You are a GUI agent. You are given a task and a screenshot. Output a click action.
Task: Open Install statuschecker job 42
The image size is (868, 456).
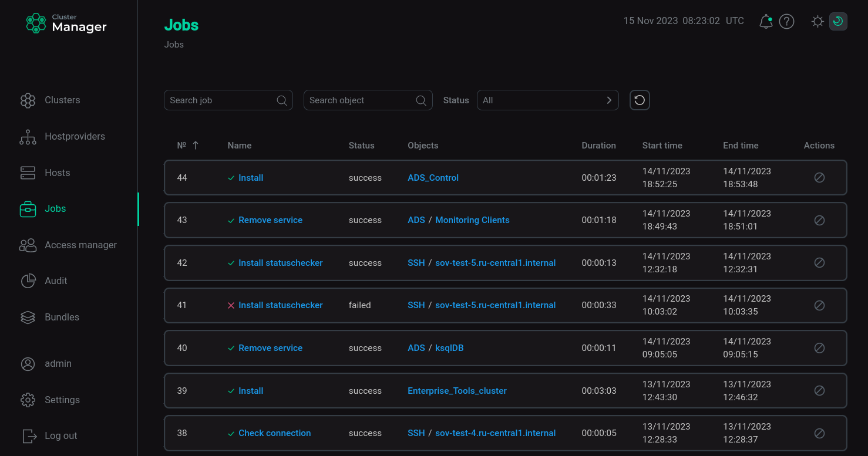tap(280, 263)
